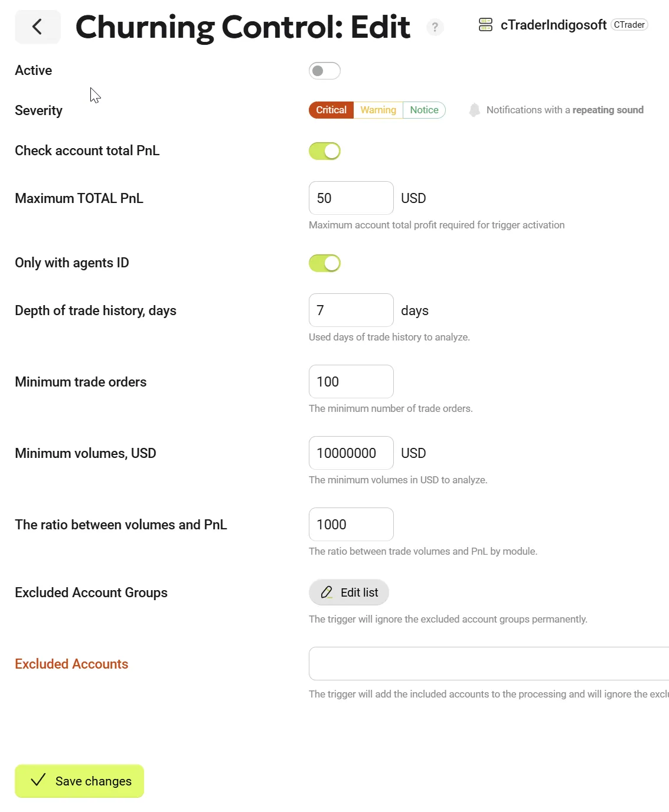
Task: Click the CTrader platform badge
Action: click(629, 25)
